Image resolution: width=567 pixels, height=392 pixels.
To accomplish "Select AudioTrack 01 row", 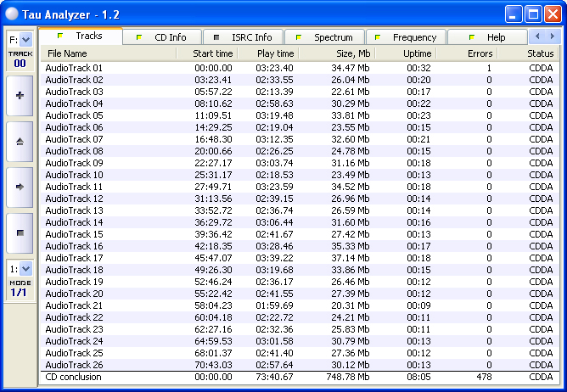I will [74, 68].
